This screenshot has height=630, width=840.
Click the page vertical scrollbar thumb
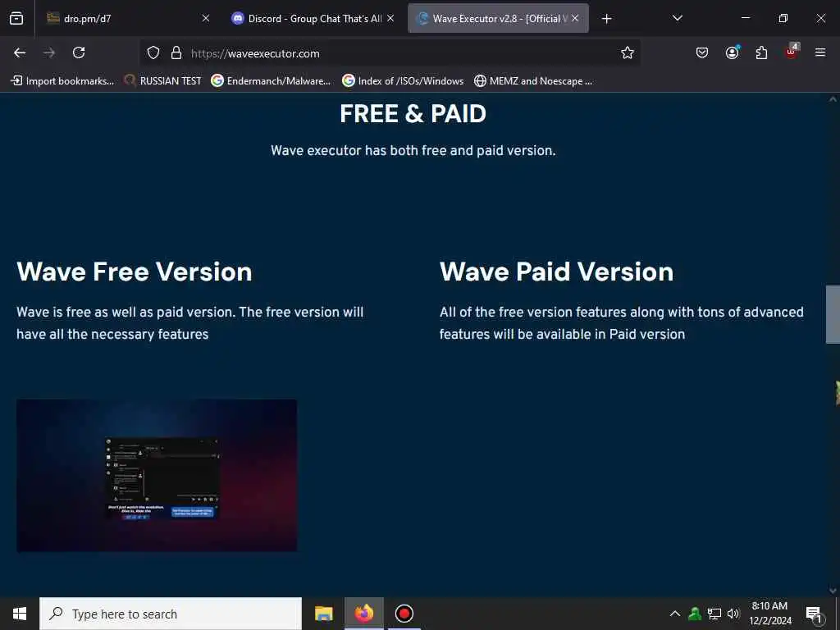833,314
